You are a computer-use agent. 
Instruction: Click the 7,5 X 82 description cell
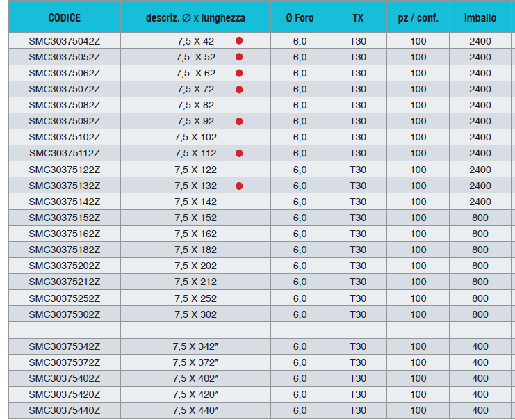(195, 105)
